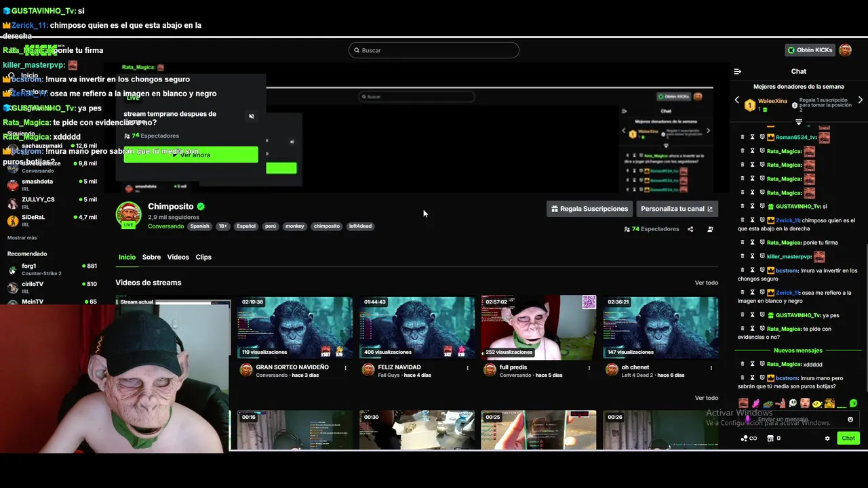Open ZULLYY_CS channel in the sidebar
868x488 pixels.
coord(52,203)
